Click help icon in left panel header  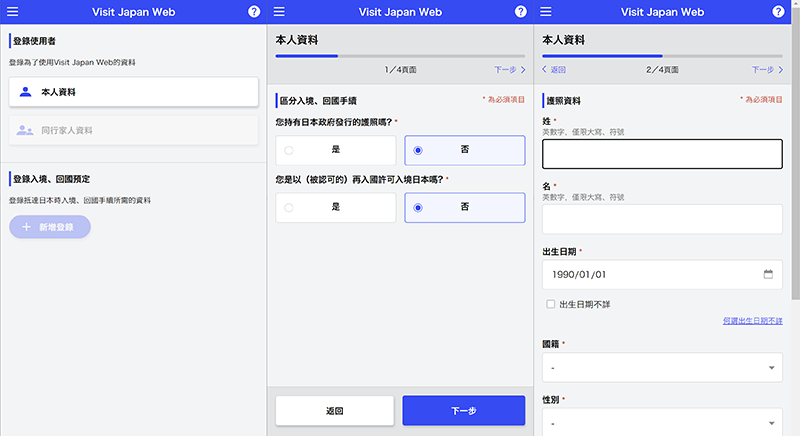coord(254,12)
